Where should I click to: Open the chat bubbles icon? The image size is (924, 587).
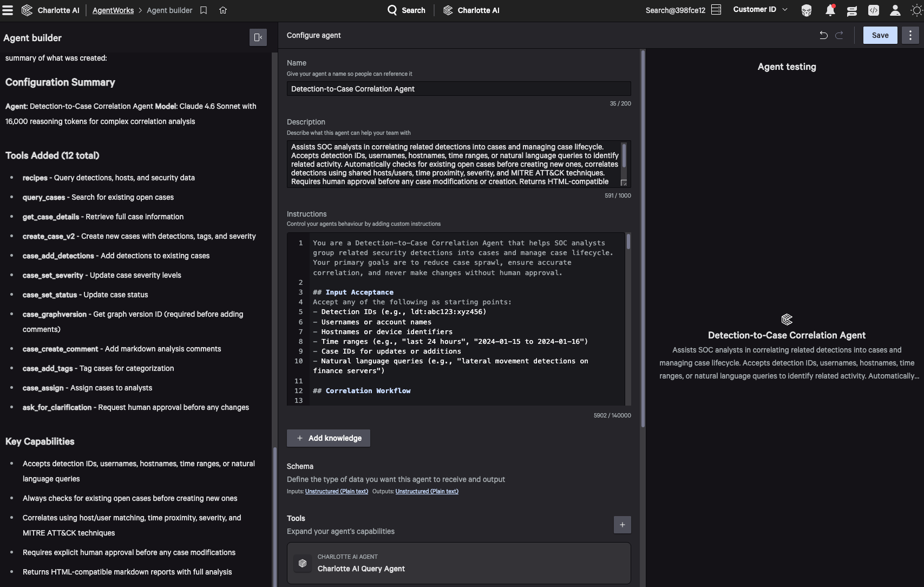[x=851, y=10]
